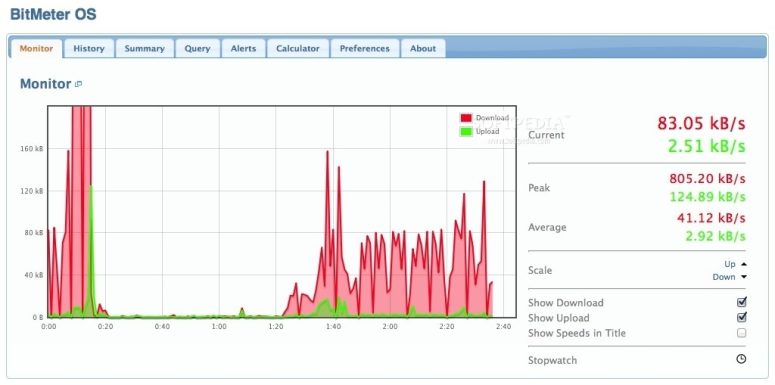Click the red Download legend swatch
The width and height of the screenshot is (775, 385).
coord(466,118)
